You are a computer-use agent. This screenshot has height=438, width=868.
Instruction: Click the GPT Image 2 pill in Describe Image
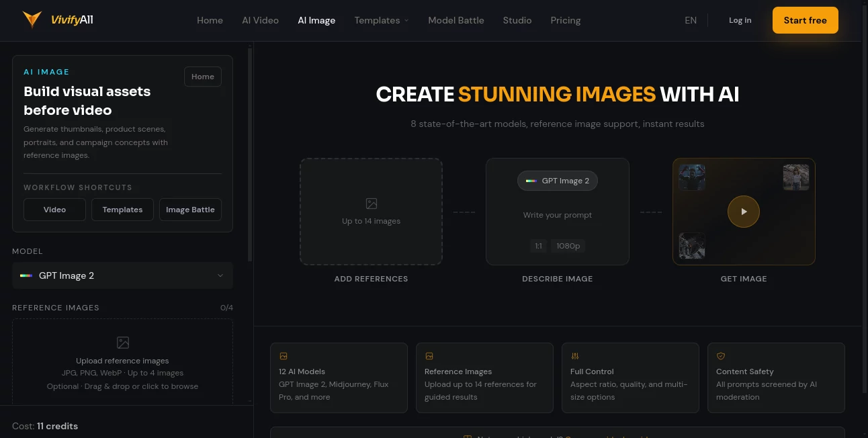point(558,181)
